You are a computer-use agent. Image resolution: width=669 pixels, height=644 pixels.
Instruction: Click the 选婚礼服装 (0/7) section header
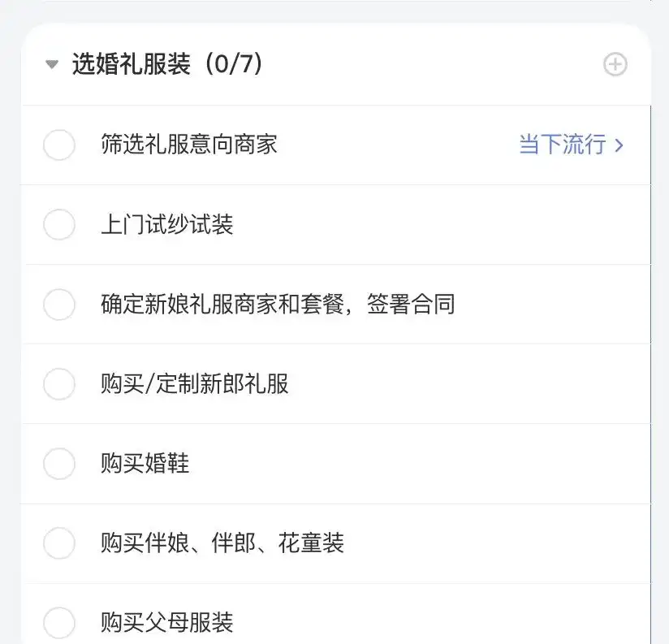(x=166, y=64)
